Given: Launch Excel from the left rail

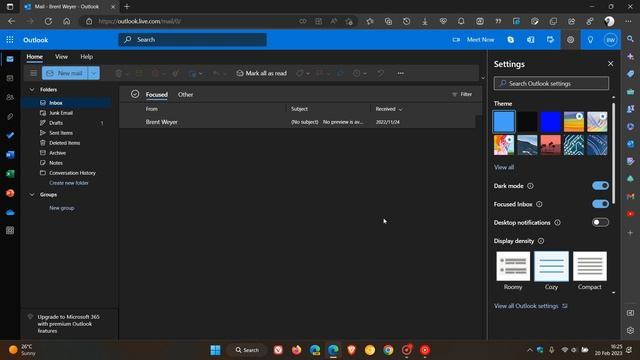Looking at the screenshot, I should point(10,174).
